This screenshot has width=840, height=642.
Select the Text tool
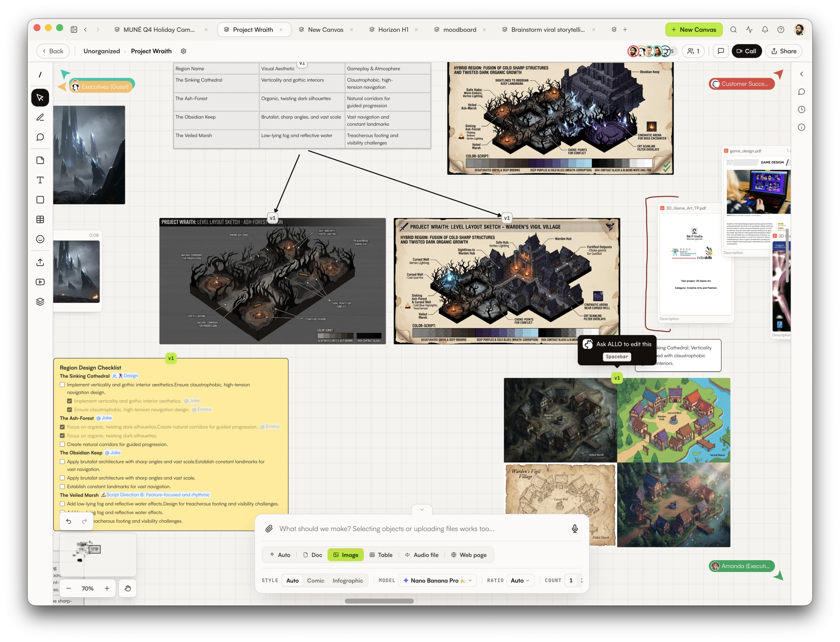click(x=40, y=180)
